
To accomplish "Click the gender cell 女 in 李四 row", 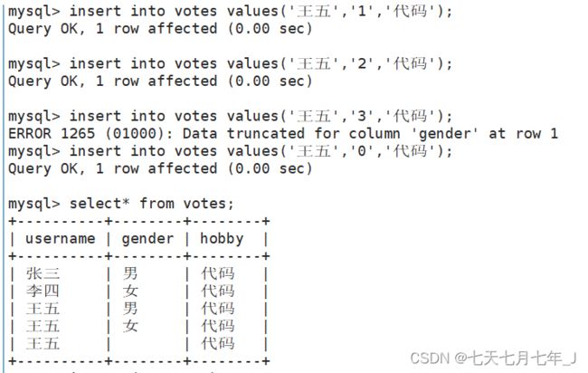I will pyautogui.click(x=130, y=291).
